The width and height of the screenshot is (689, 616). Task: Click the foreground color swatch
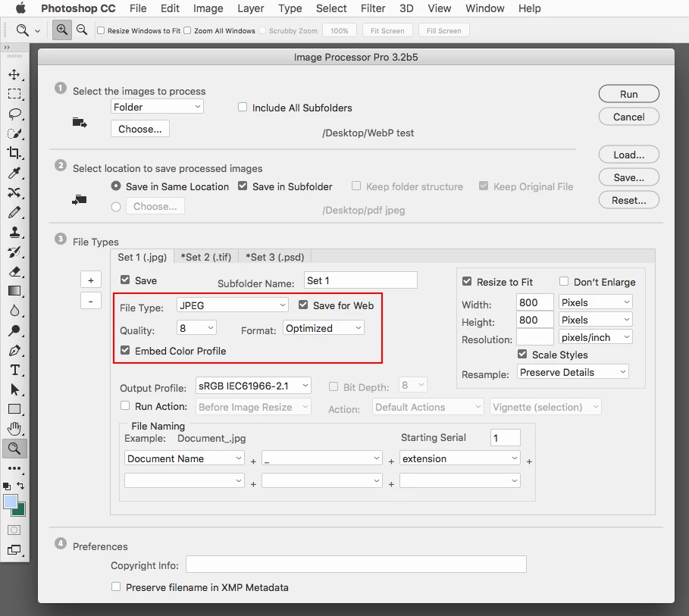10,502
